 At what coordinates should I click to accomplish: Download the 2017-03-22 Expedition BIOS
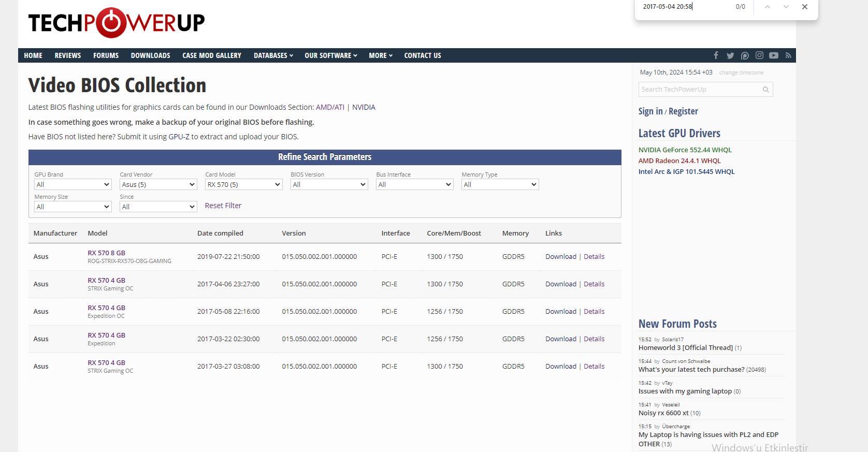[x=561, y=339]
